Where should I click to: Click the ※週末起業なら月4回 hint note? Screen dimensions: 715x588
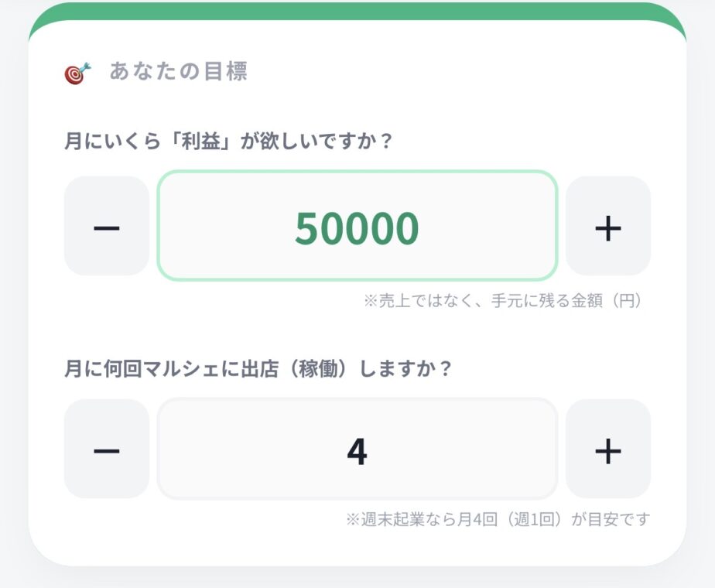[x=498, y=519]
